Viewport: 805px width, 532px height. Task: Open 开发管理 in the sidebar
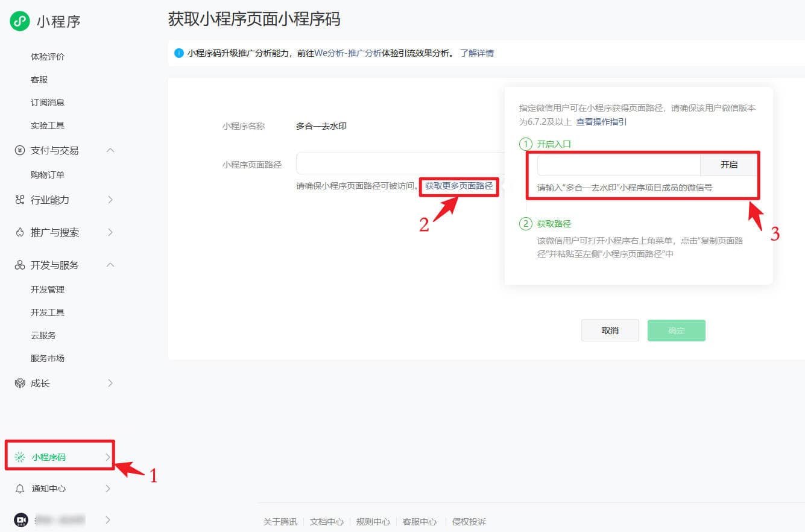click(x=48, y=290)
